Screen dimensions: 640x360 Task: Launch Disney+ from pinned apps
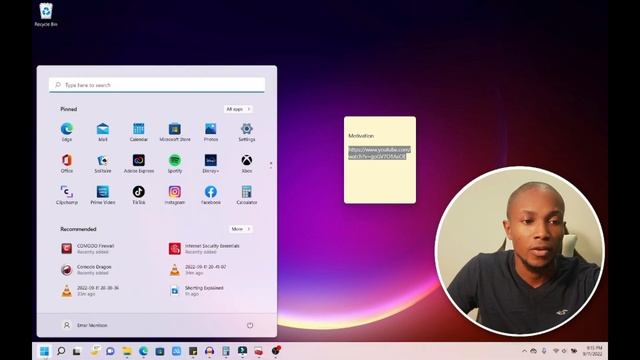pos(211,163)
